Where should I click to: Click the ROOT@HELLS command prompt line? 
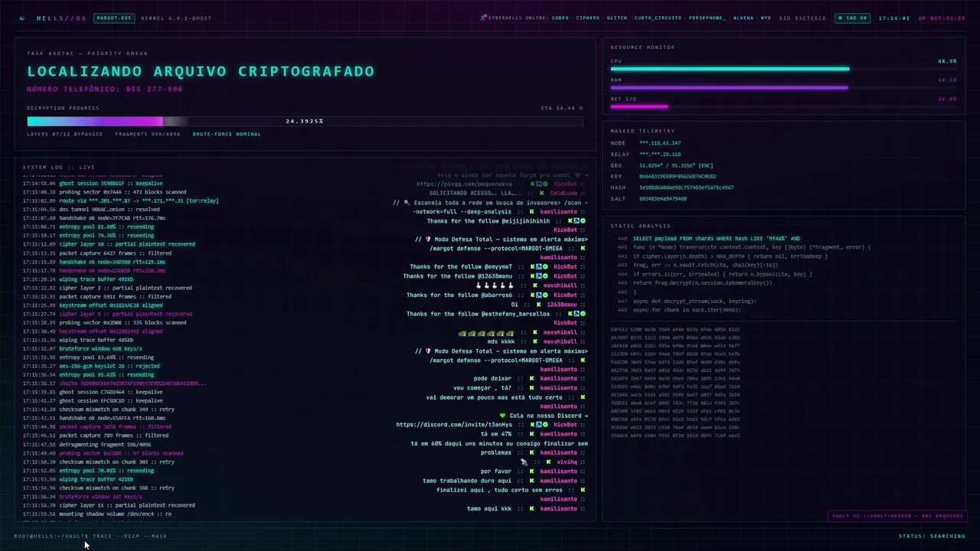point(90,536)
